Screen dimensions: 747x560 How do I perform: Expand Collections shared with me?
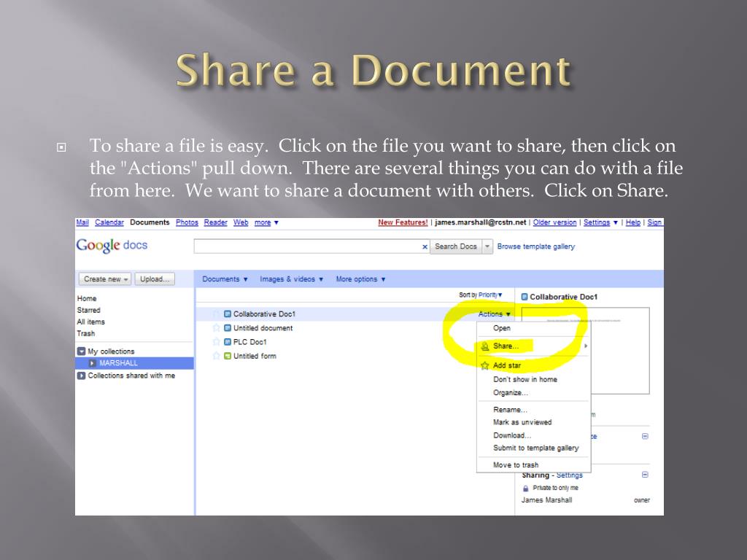[x=82, y=376]
